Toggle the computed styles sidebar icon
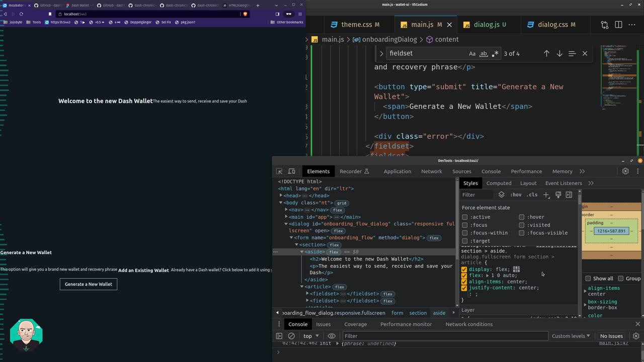644x362 pixels. pos(569,195)
